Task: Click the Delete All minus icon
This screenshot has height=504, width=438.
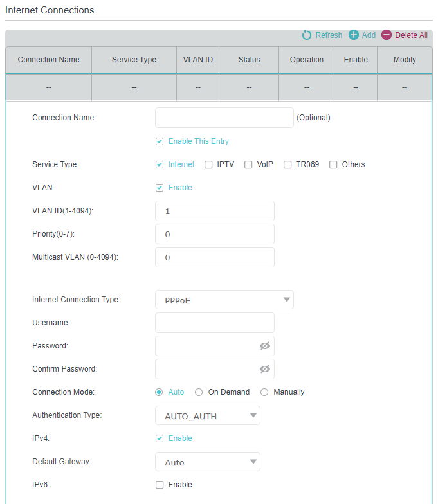Action: coord(386,35)
